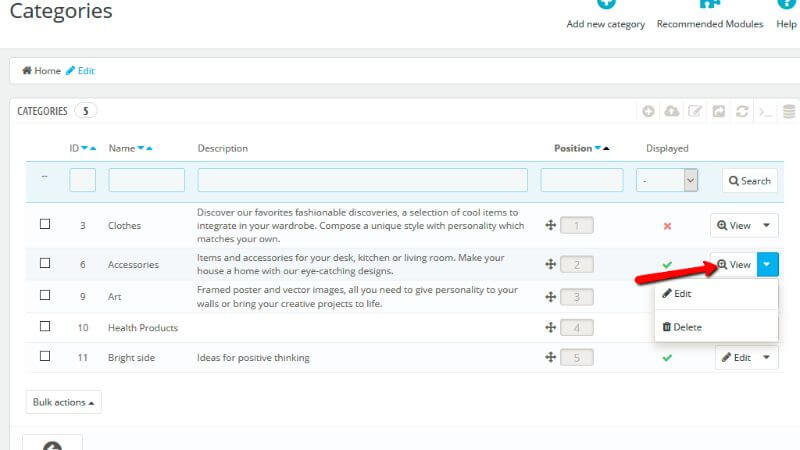Toggle Clothes displayed red cross
Viewport: 800px width, 450px height.
click(667, 226)
